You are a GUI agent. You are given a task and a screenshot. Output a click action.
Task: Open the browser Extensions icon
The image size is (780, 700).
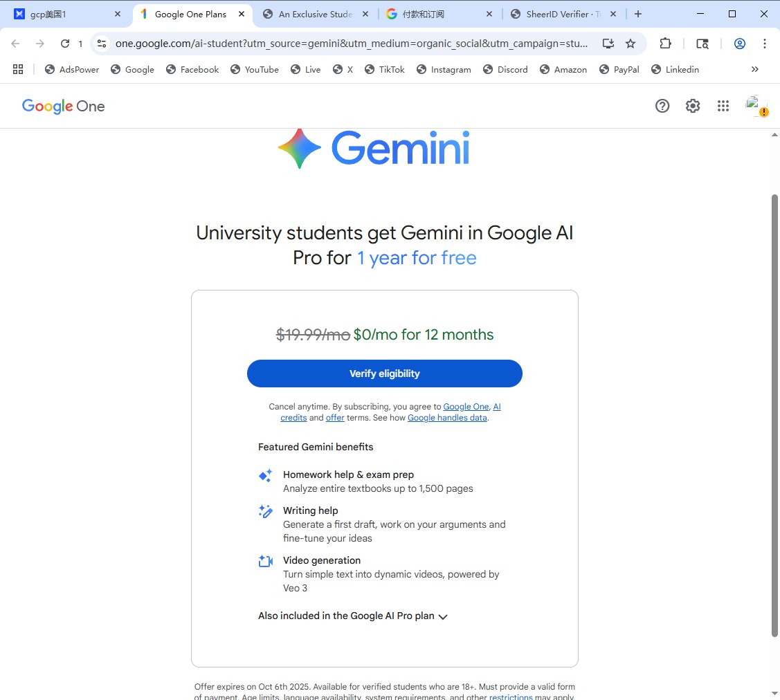tap(665, 44)
